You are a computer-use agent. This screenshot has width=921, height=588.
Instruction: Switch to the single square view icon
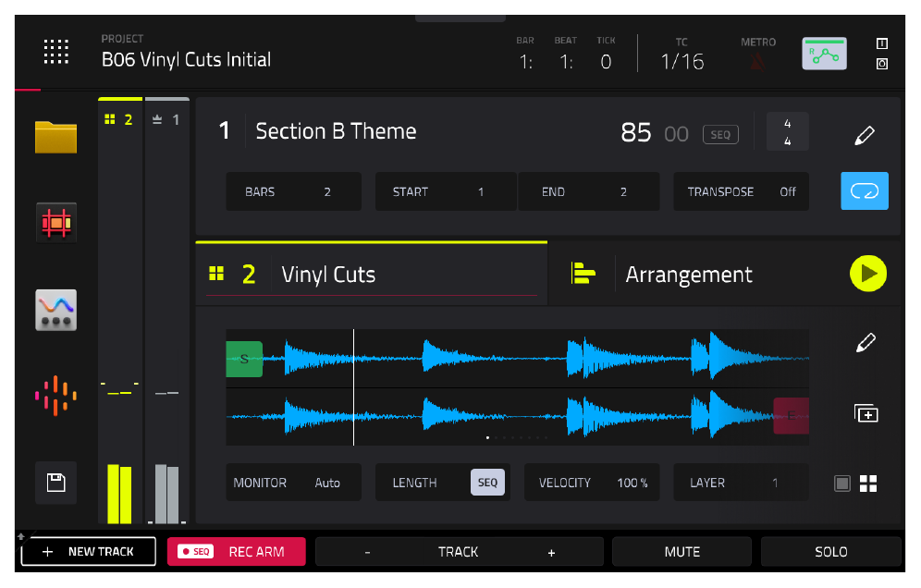842,484
